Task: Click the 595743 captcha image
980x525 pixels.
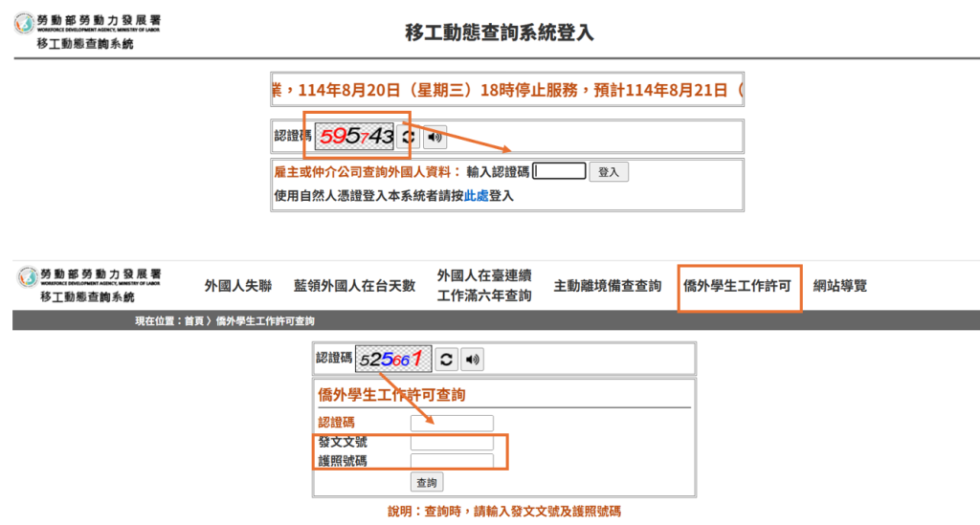Action: point(355,137)
